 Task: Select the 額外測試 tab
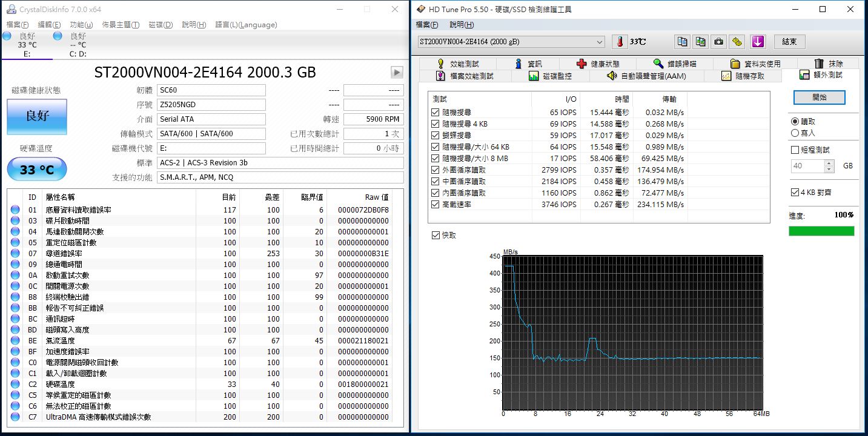(821, 75)
